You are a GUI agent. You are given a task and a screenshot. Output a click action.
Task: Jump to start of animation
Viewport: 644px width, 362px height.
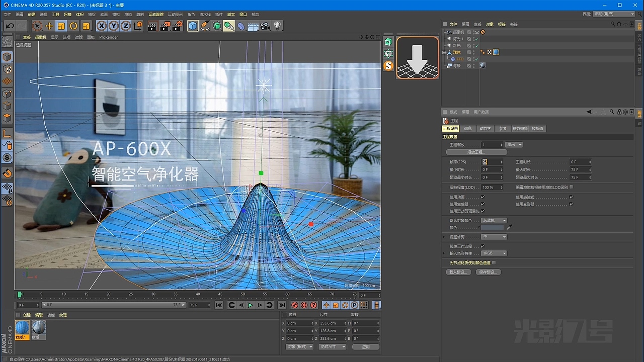click(x=219, y=305)
